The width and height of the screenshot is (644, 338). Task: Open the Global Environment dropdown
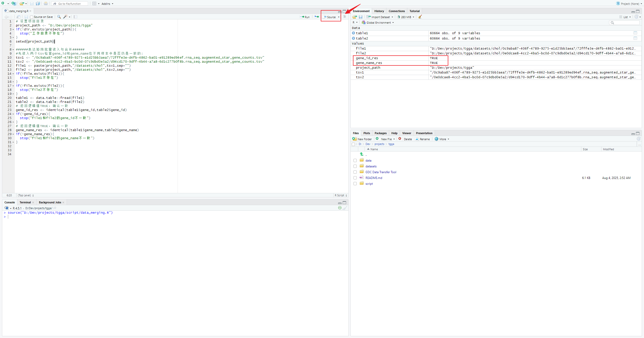(x=378, y=23)
